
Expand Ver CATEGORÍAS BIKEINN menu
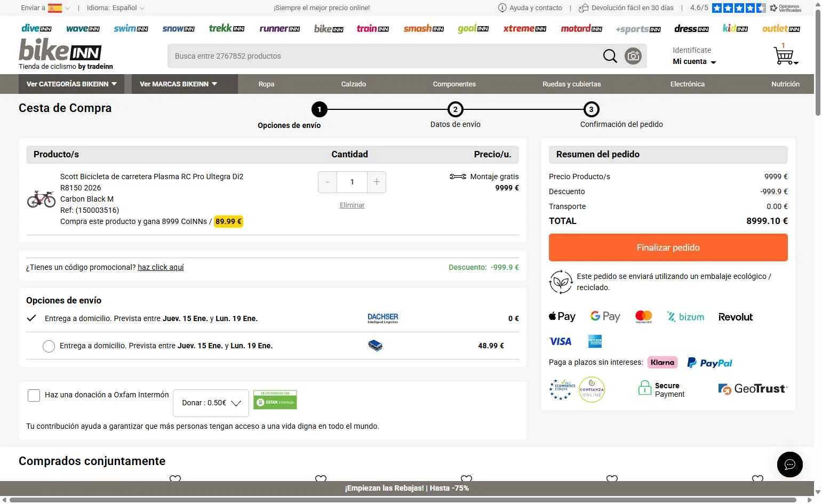coord(71,84)
